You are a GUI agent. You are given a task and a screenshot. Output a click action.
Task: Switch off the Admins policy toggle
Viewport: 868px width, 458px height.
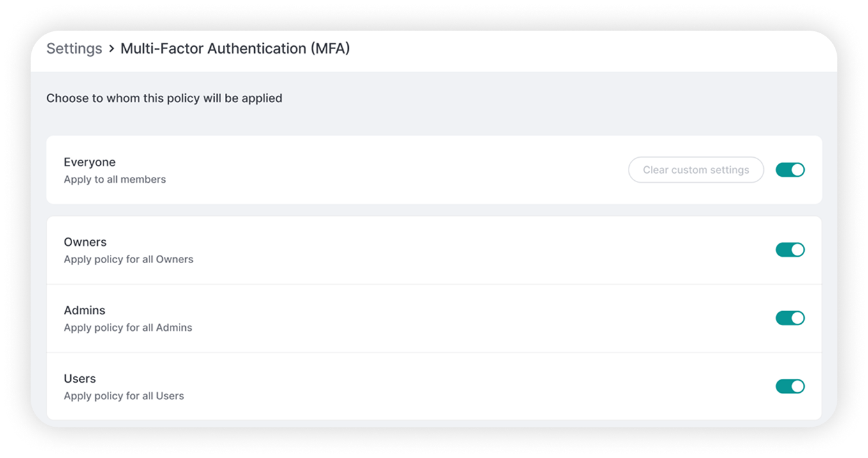point(789,318)
